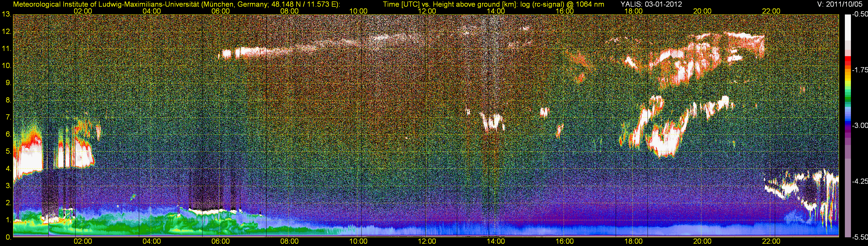
Task: Select the 06:00 label on the top time axis
Action: pyautogui.click(x=221, y=11)
